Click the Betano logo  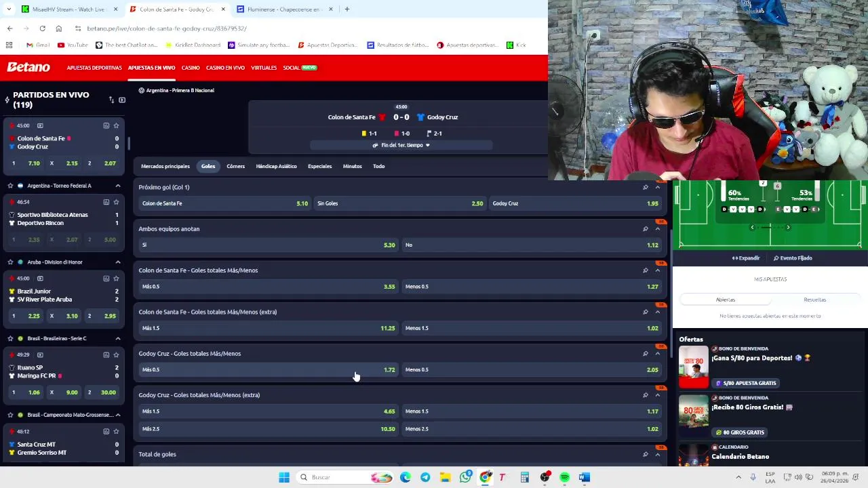(x=28, y=67)
